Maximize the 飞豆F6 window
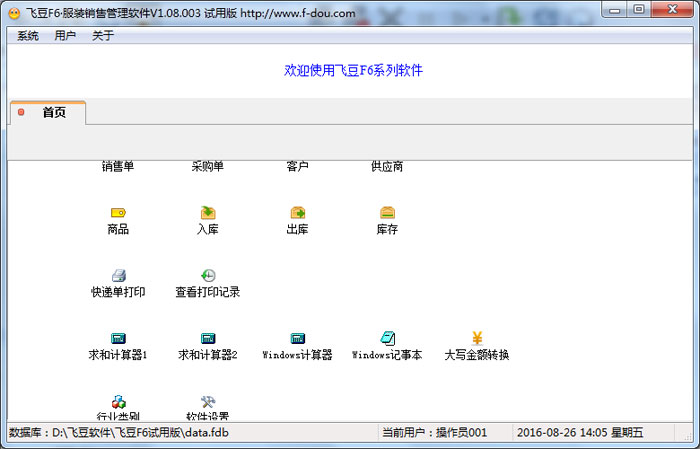 639,9
